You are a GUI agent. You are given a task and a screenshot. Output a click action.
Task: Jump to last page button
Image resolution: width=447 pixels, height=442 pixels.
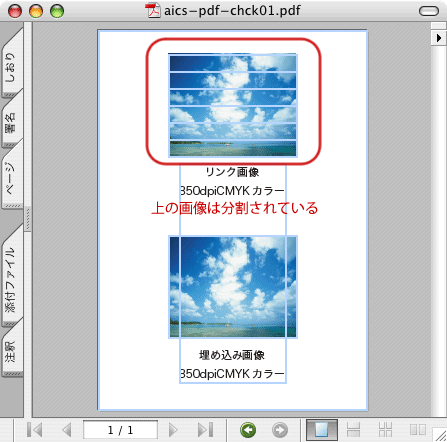205,430
